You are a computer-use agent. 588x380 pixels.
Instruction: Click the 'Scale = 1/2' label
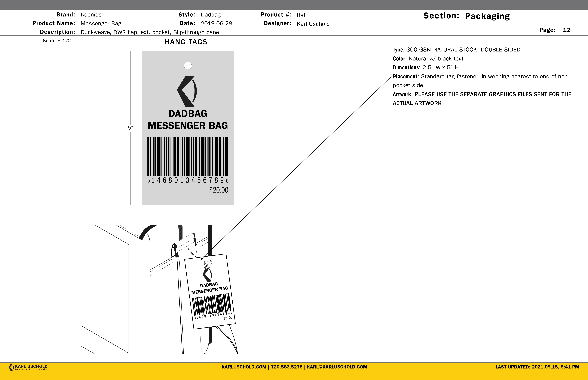(x=57, y=41)
